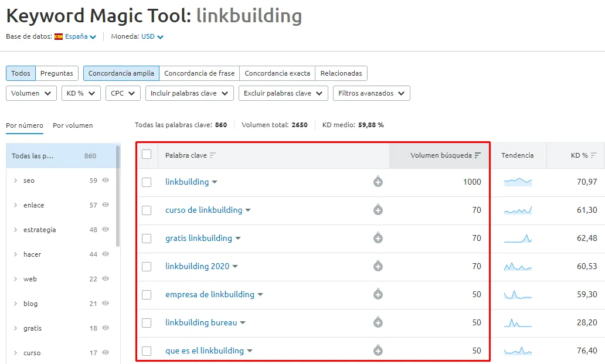Switch to the Preguntas tab

click(x=56, y=73)
